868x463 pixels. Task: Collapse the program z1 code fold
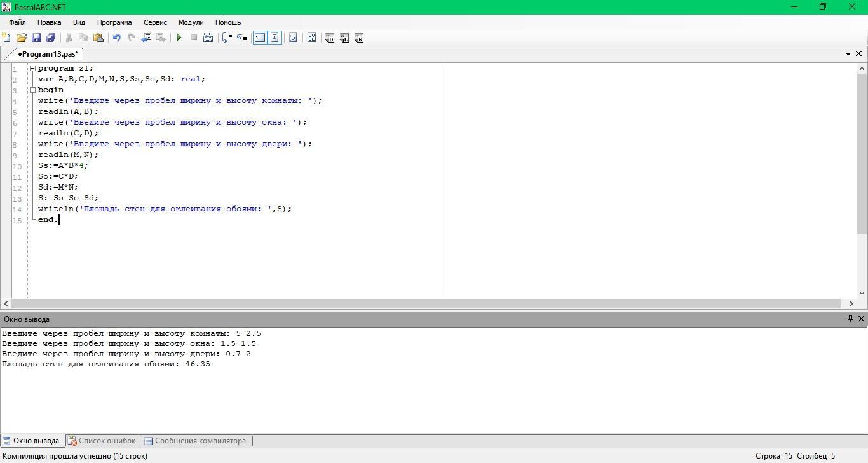click(32, 68)
